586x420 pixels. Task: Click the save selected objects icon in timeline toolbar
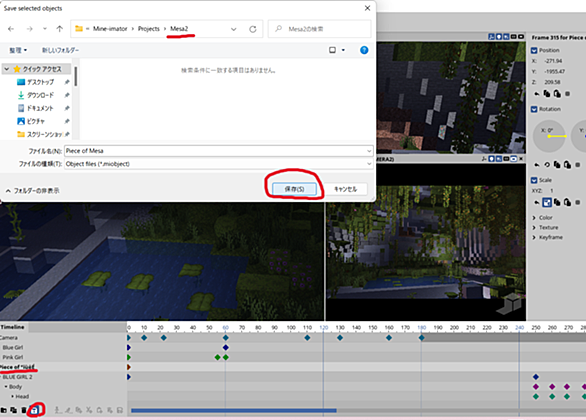[x=35, y=410]
